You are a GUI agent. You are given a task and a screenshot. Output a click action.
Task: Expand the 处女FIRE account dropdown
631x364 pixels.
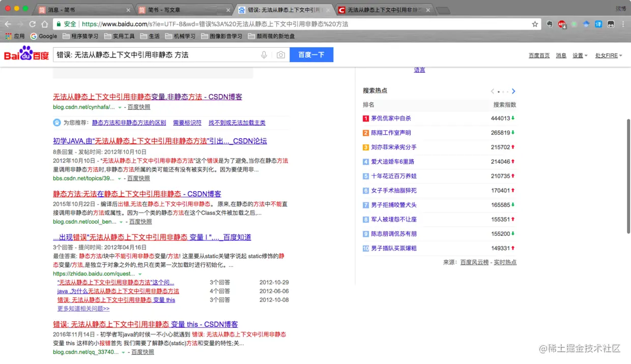tap(609, 55)
